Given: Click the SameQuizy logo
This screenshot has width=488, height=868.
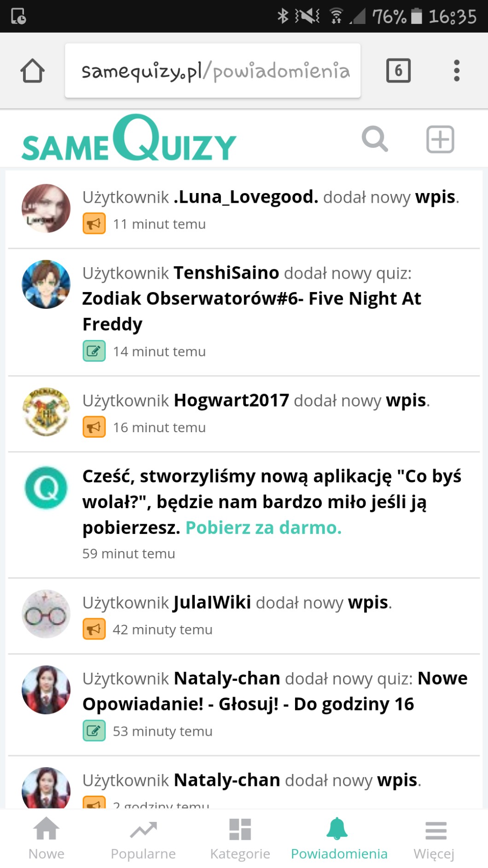Looking at the screenshot, I should tap(129, 138).
